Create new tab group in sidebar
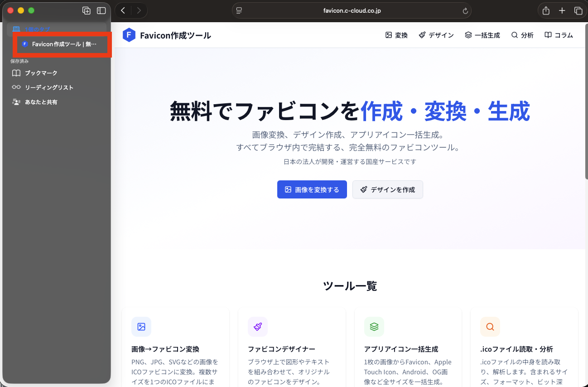This screenshot has width=588, height=387. coord(86,10)
